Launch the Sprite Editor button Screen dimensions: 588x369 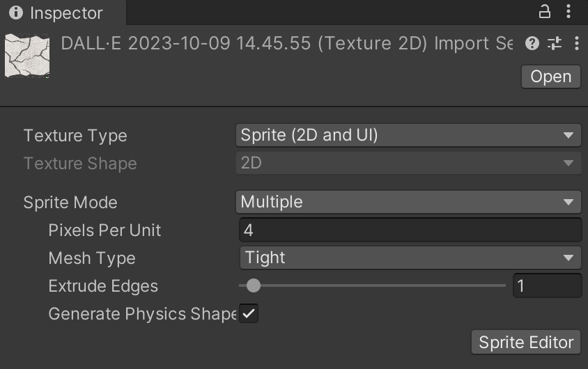526,342
